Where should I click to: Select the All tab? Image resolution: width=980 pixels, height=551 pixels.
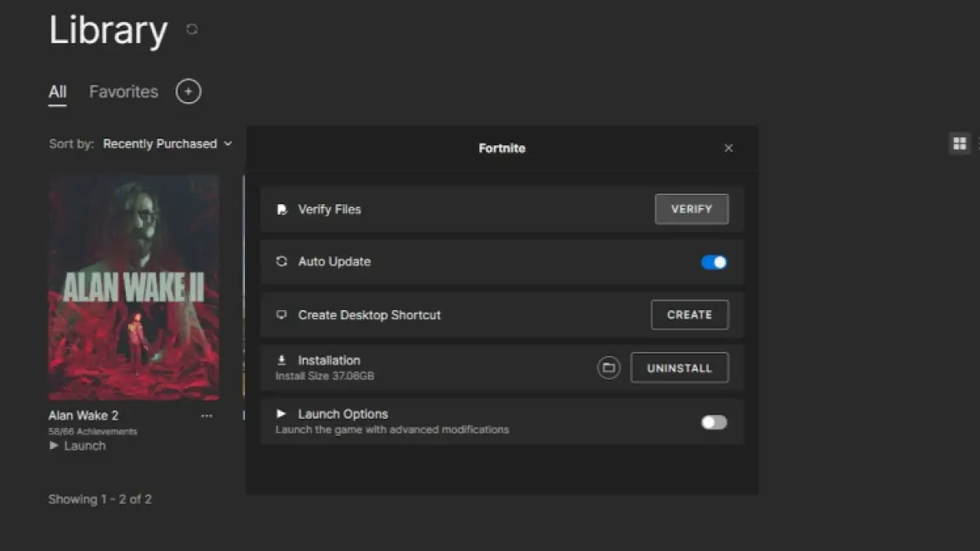pos(57,91)
